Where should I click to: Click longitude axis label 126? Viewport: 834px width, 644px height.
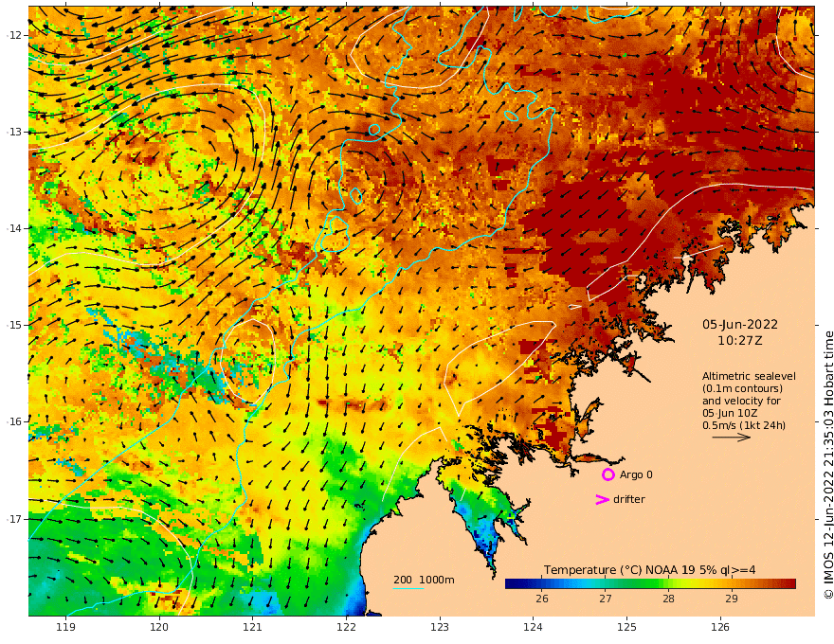click(x=720, y=627)
